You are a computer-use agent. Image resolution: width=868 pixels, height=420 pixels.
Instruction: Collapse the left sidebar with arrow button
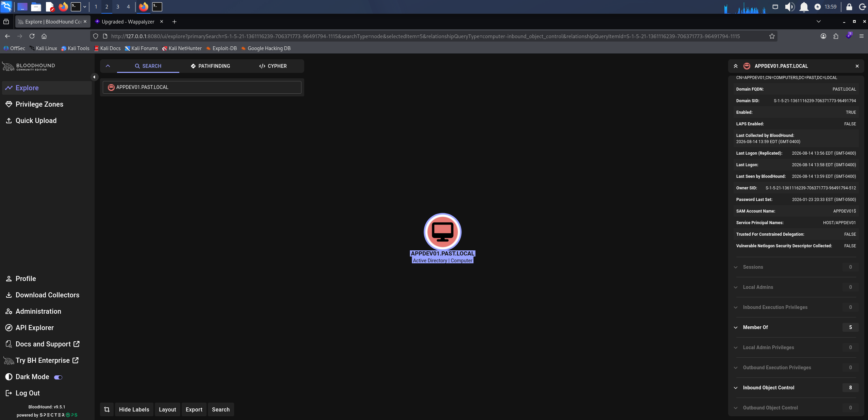click(94, 77)
